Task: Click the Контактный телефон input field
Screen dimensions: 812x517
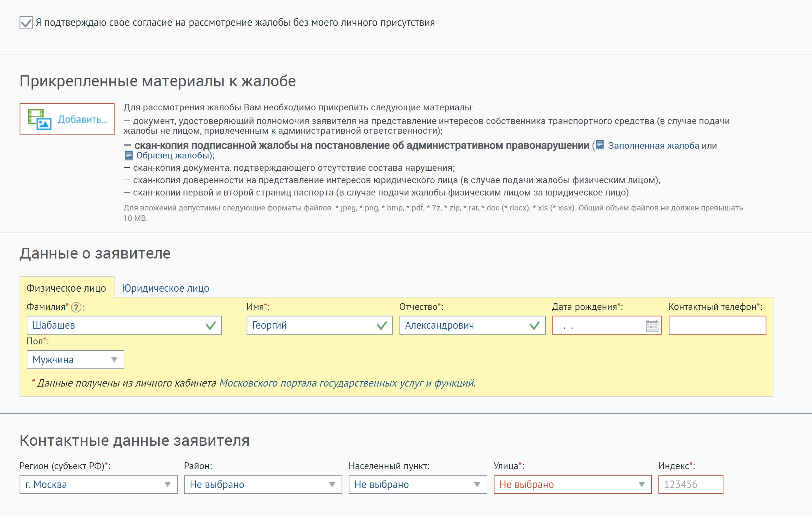Action: tap(717, 325)
